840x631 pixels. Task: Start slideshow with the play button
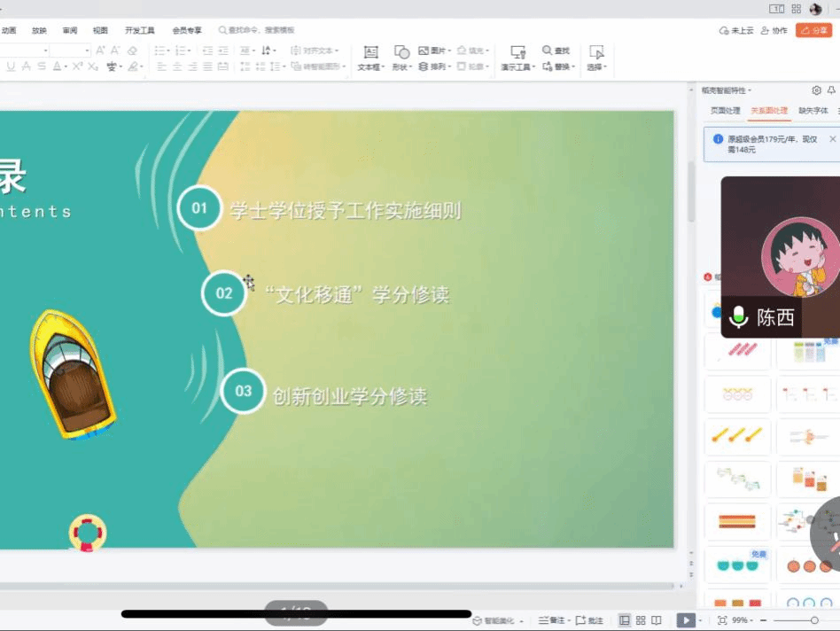pos(685,620)
